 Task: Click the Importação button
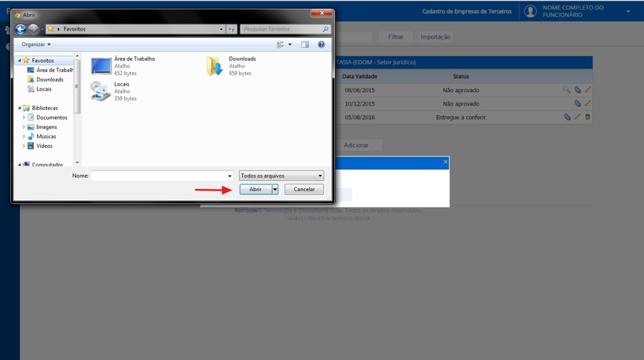pos(436,37)
